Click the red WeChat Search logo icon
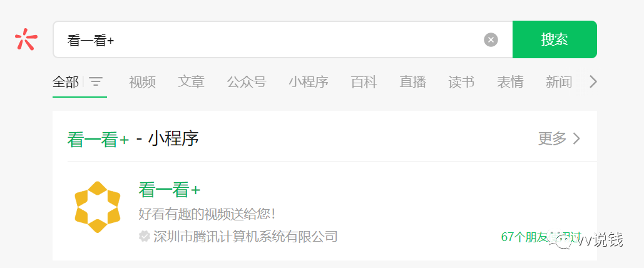Viewport: 644px width, 268px height. (x=26, y=39)
